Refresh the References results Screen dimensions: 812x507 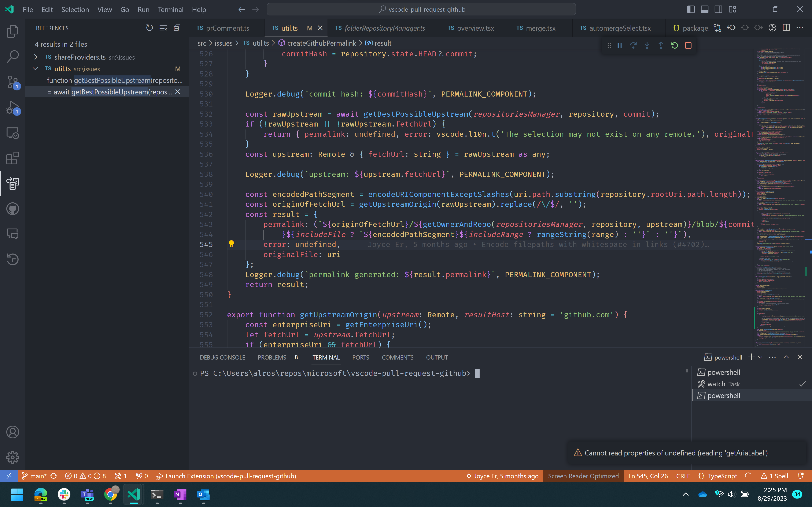point(149,28)
